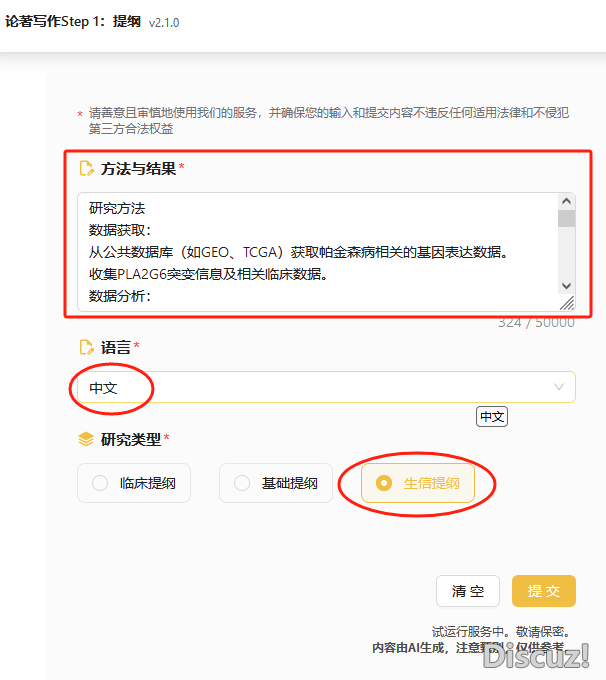
Task: Click the textarea resize handle
Action: pyautogui.click(x=567, y=303)
